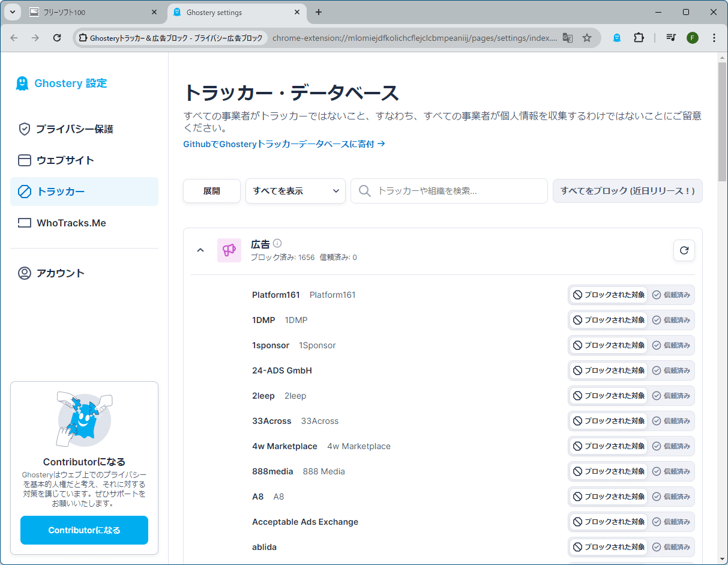Open a new browser tab
This screenshot has width=728, height=565.
click(319, 12)
